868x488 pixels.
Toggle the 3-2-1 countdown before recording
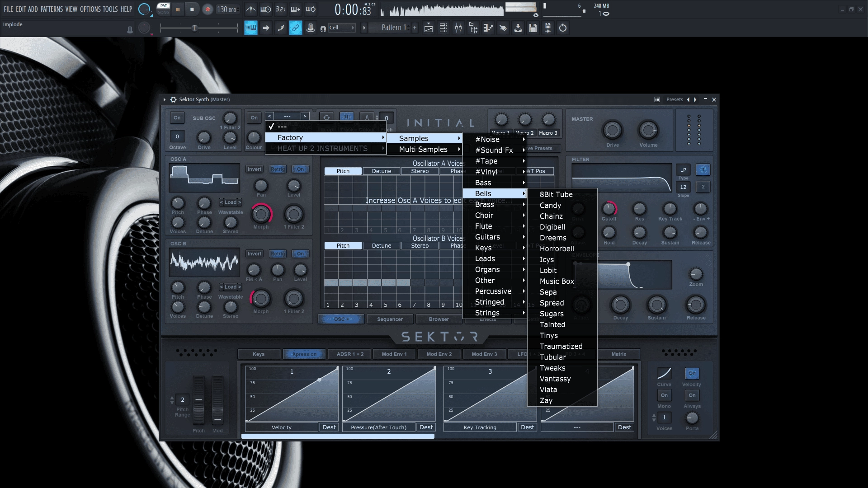[x=280, y=9]
